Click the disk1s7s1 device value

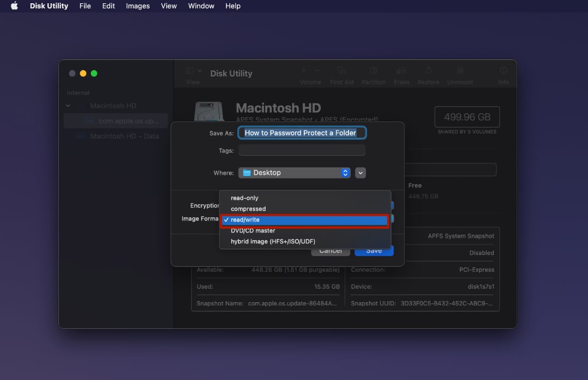[x=481, y=286]
